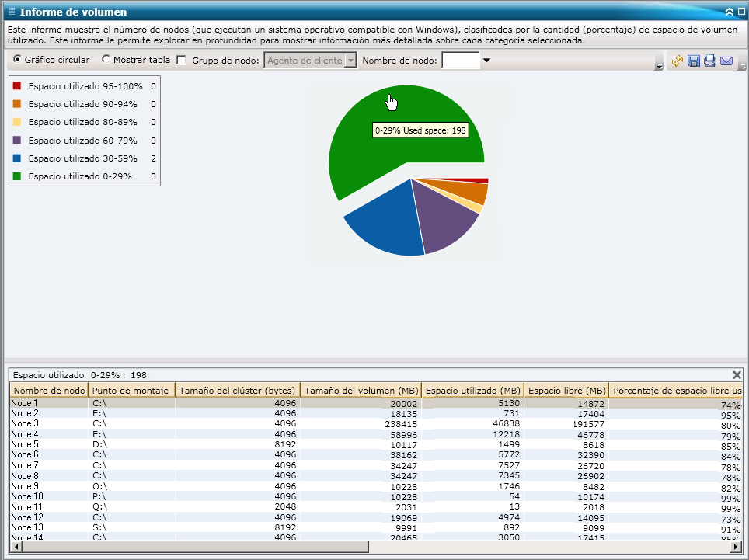Enable the Grupo de nodo checkbox
Viewport: 749px width, 560px height.
182,61
